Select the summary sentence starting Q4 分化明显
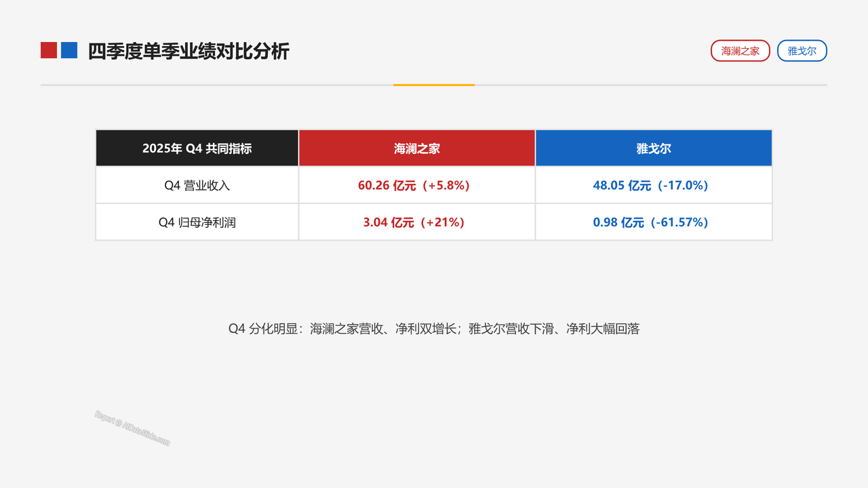This screenshot has height=488, width=868. (x=434, y=329)
